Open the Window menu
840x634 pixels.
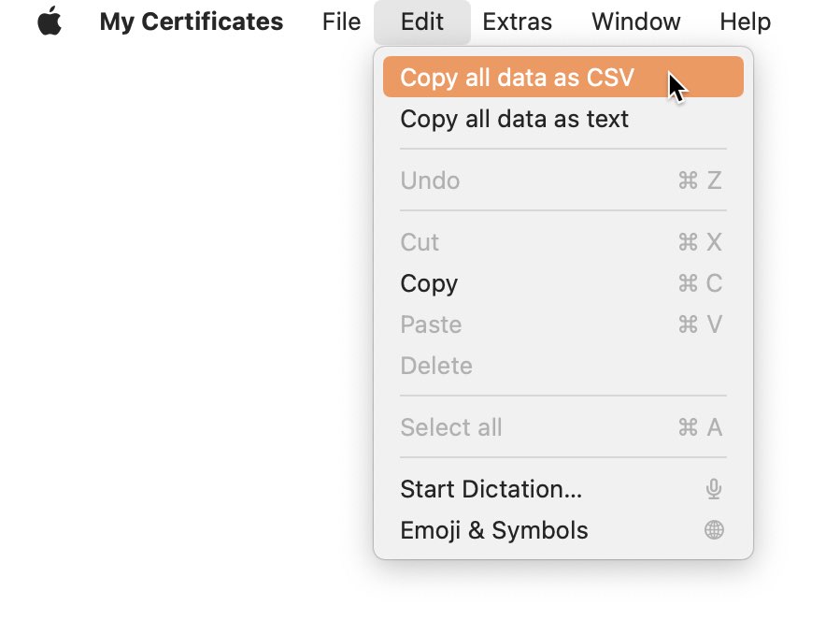click(x=636, y=22)
